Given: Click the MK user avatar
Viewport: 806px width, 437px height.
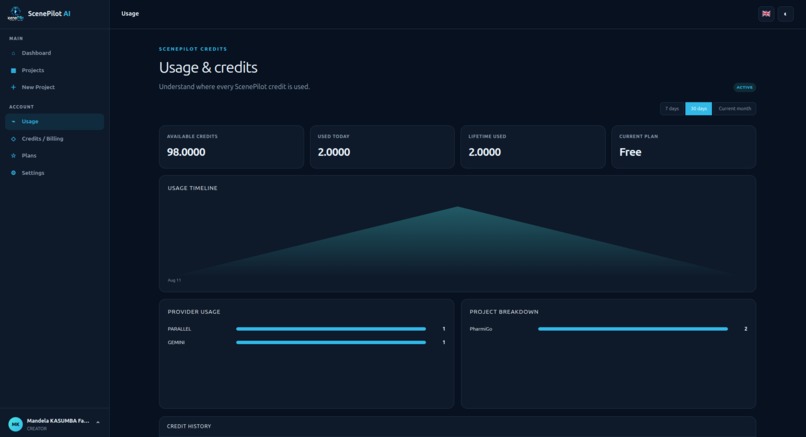Looking at the screenshot, I should coord(15,424).
